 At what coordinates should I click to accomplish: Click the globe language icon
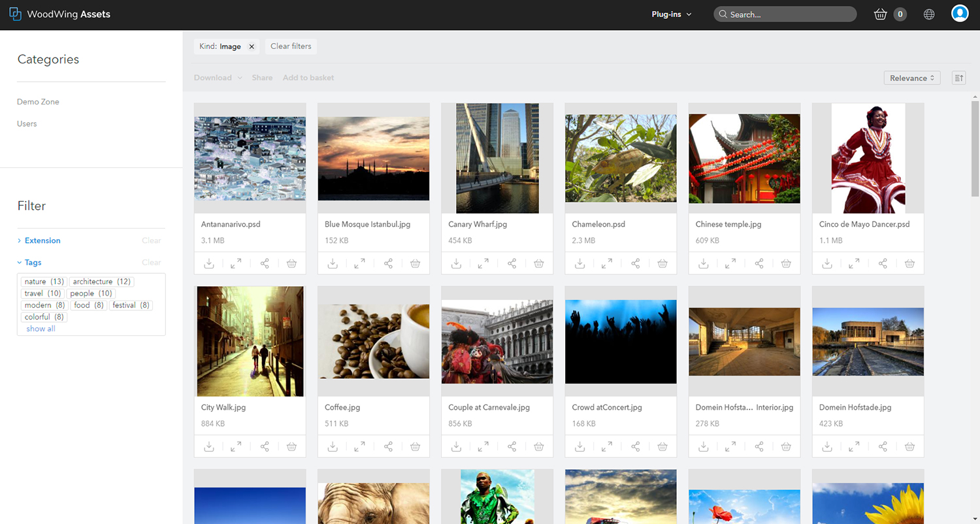pyautogui.click(x=929, y=14)
